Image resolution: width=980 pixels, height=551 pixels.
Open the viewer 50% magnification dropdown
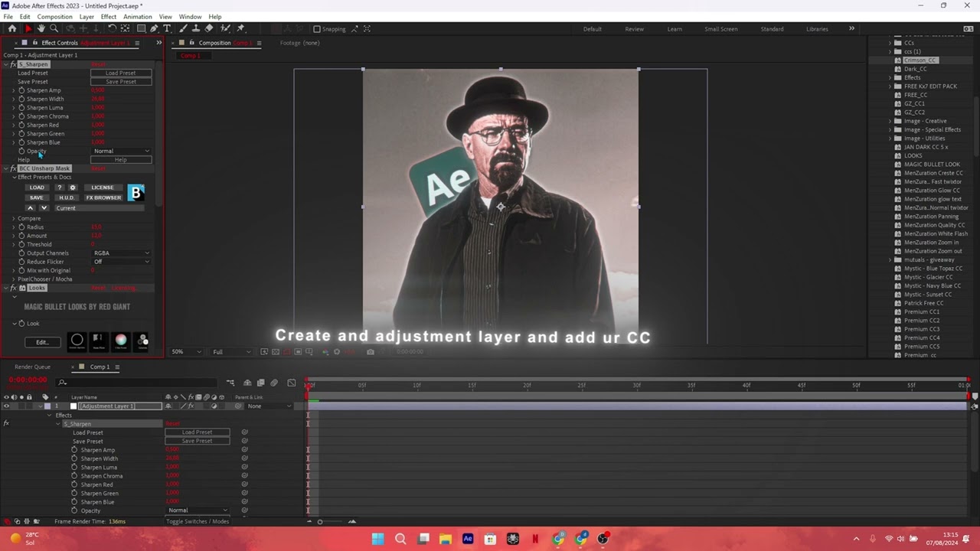click(x=186, y=352)
